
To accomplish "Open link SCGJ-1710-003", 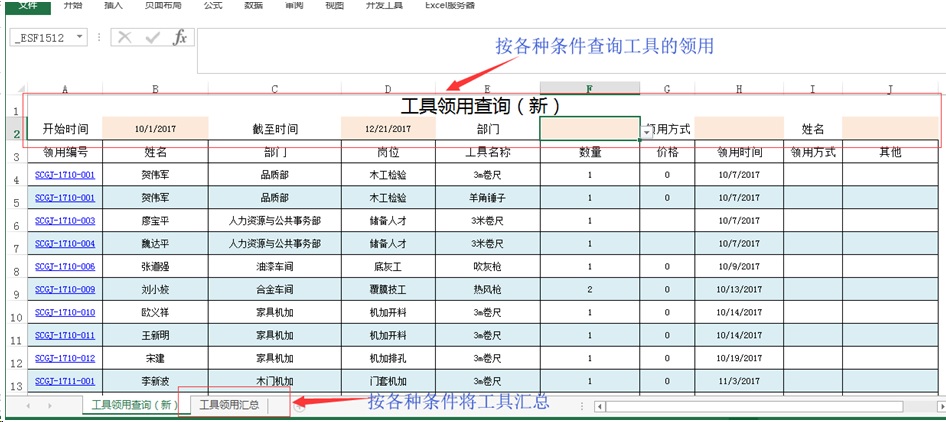I will click(x=65, y=221).
